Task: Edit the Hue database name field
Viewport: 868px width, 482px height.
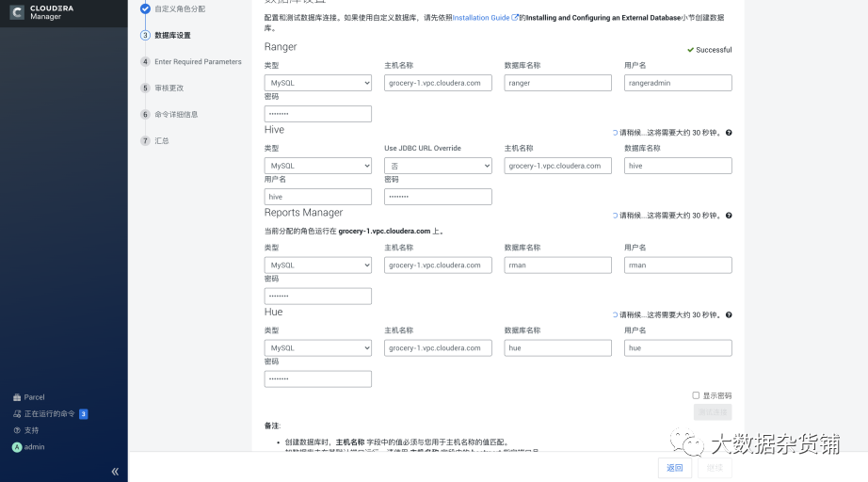Action: click(558, 348)
